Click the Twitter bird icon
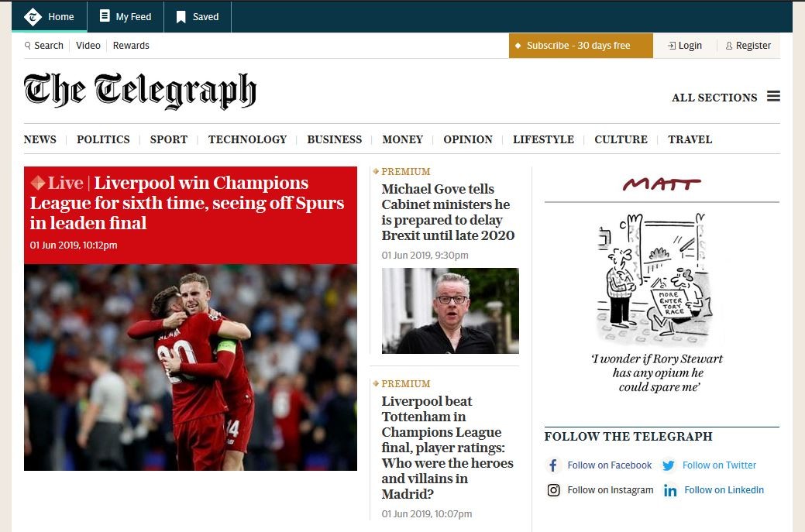Screen dimensions: 805x532 point(668,465)
